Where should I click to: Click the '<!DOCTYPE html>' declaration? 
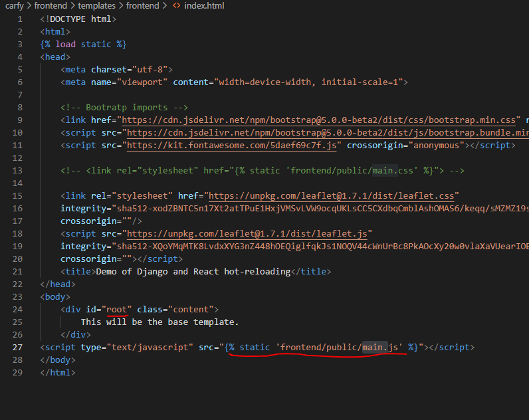tap(78, 19)
